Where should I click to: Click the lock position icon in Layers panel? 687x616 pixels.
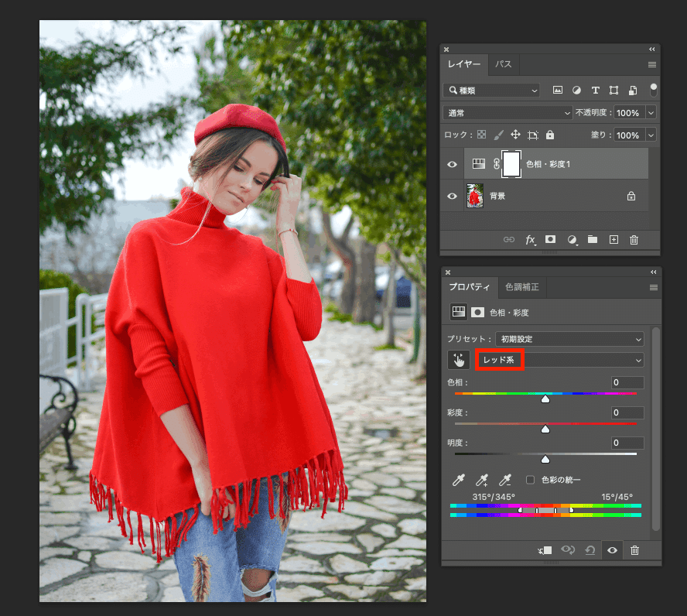tap(514, 135)
